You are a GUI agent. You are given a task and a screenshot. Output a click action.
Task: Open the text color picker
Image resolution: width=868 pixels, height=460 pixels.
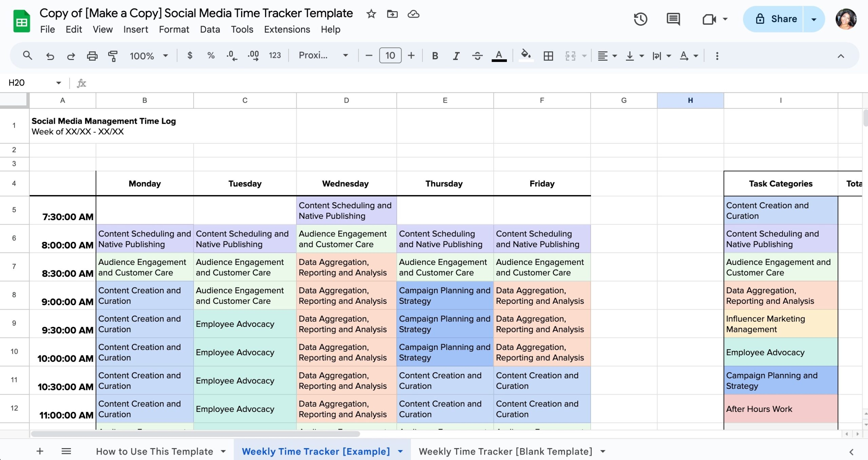pos(498,56)
